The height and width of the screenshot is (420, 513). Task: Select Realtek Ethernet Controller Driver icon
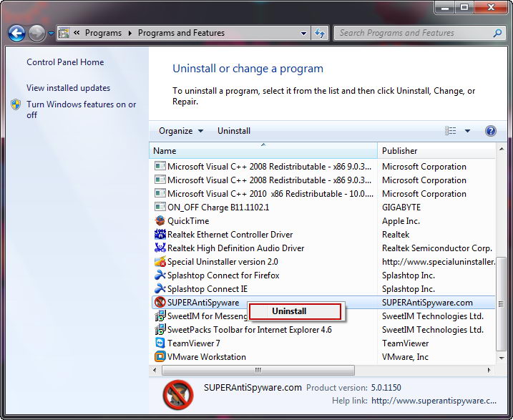160,234
